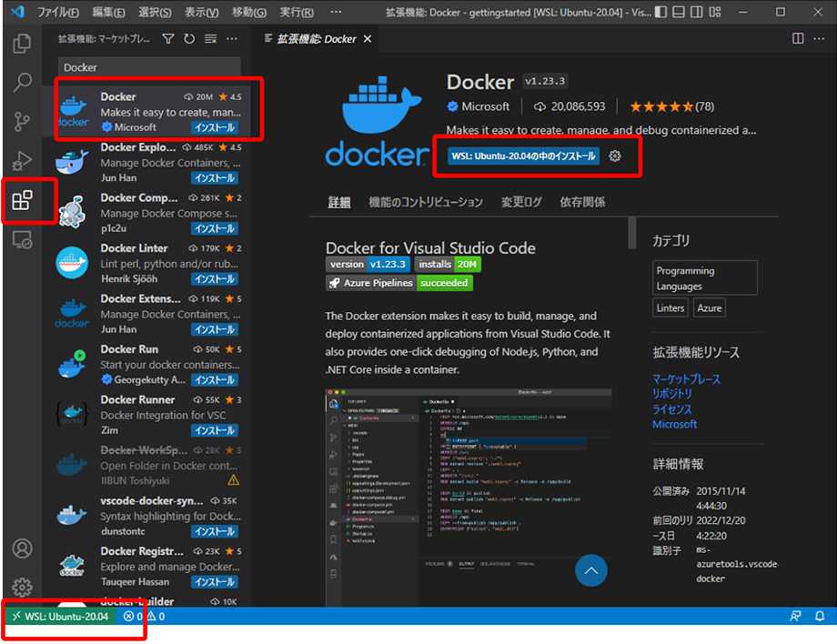
Task: Click the extension search field containing Docker
Action: (149, 67)
